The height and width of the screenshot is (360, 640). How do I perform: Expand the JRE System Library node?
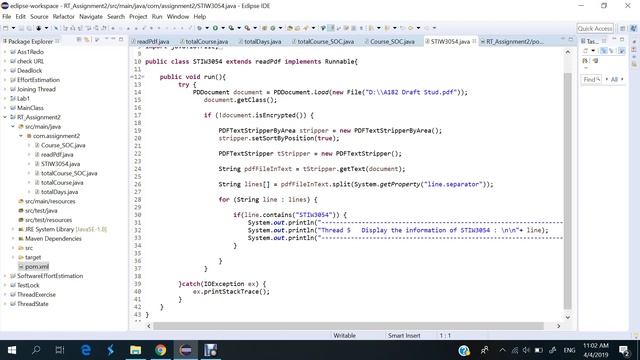(13, 229)
